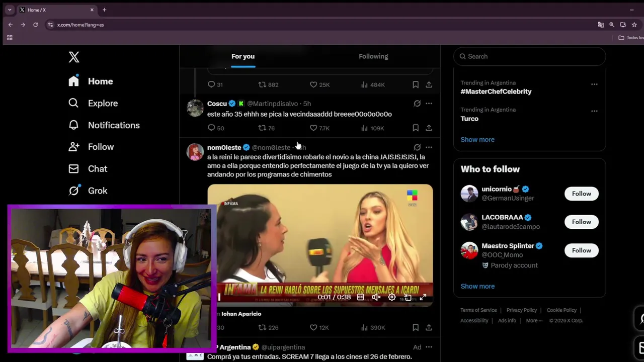Screen dimensions: 644x362
Task: Open Grok explain icon on Coscu's post
Action: pos(417,104)
